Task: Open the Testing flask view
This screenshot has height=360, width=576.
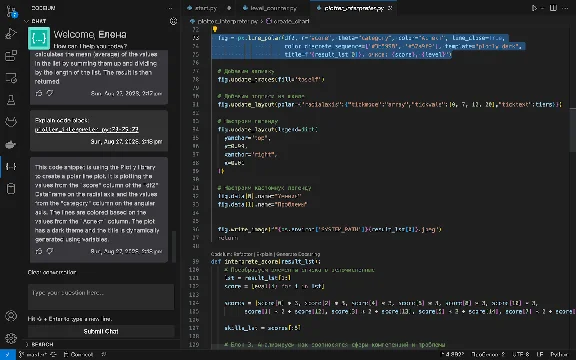Action: (x=11, y=100)
